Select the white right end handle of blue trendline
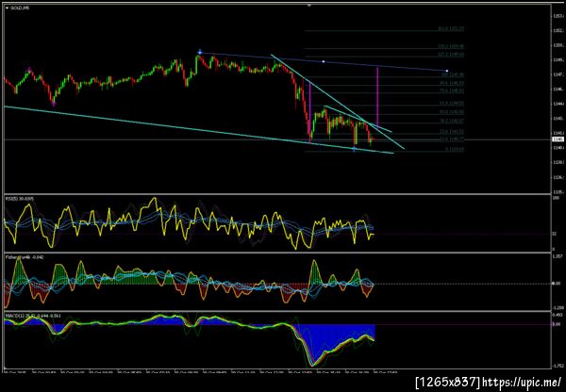Image resolution: width=566 pixels, height=392 pixels. click(447, 71)
